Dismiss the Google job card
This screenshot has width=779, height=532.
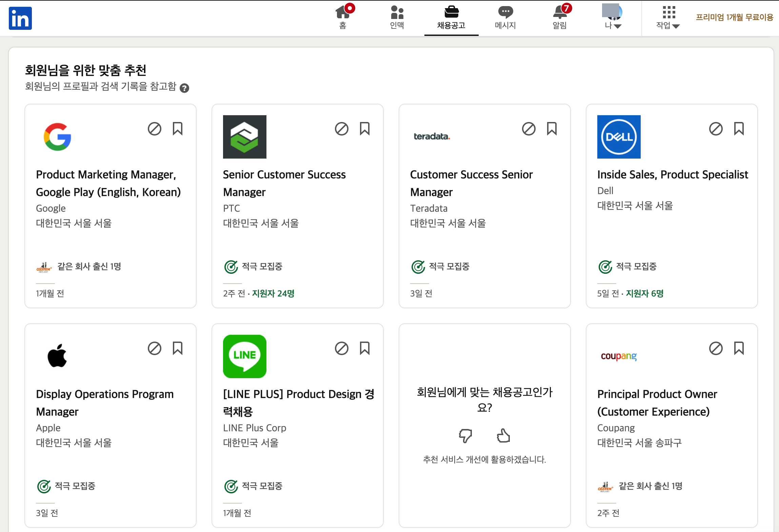[x=155, y=129]
